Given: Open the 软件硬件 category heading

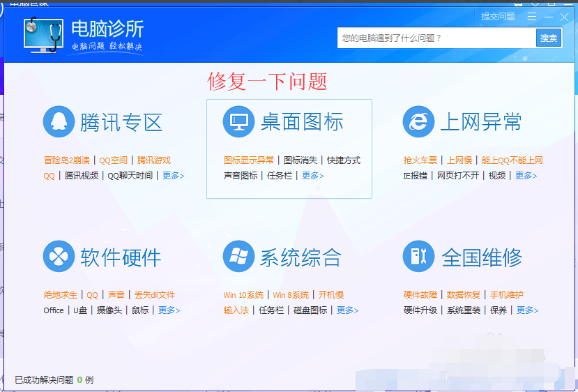Looking at the screenshot, I should pos(121,257).
